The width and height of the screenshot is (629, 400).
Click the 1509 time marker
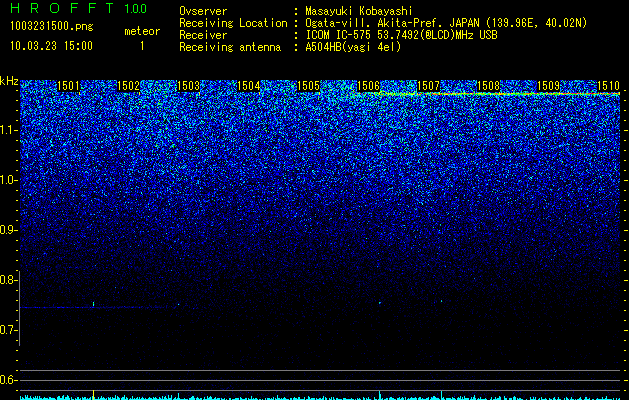click(x=548, y=86)
